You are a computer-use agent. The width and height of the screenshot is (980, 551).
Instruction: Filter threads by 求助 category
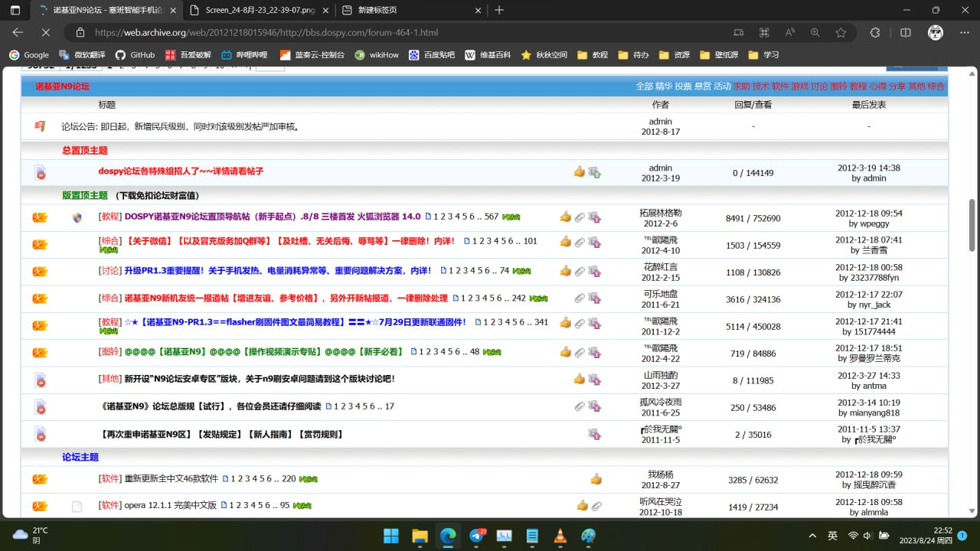741,86
